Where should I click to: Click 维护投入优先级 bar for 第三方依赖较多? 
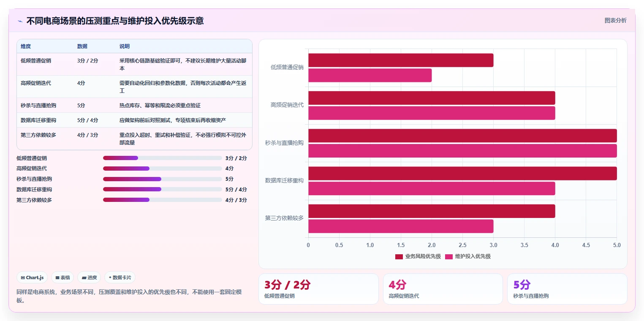tap(401, 226)
